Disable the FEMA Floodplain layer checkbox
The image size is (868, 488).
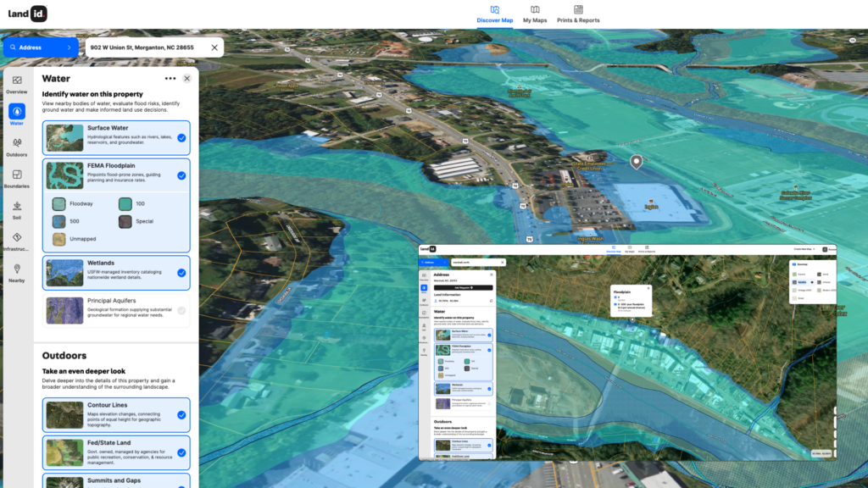181,175
